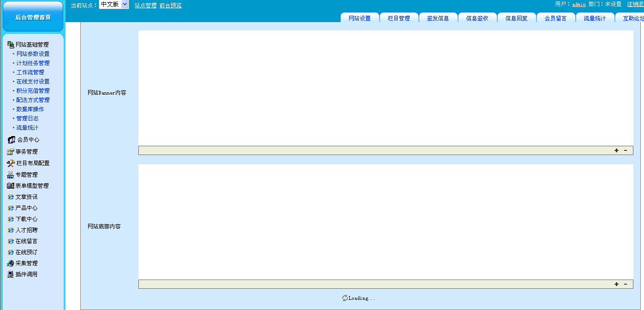
Task: Click the 表单模型管理 book icon
Action: pyautogui.click(x=11, y=186)
